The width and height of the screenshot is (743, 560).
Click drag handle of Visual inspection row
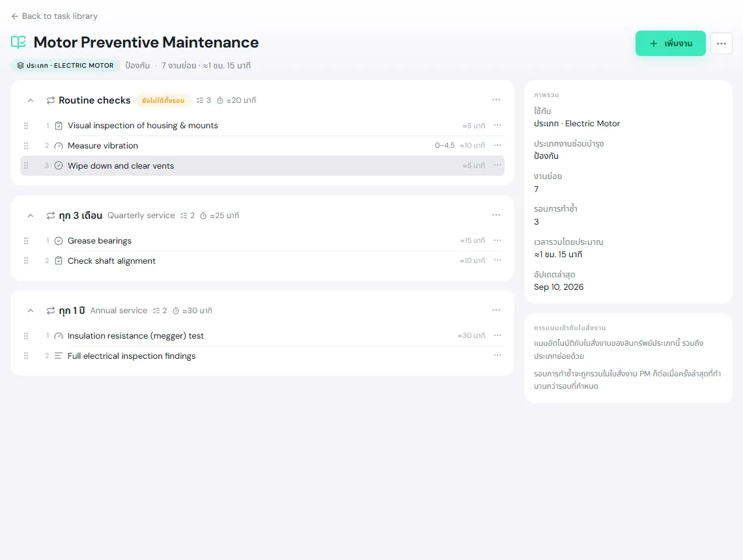pos(26,126)
